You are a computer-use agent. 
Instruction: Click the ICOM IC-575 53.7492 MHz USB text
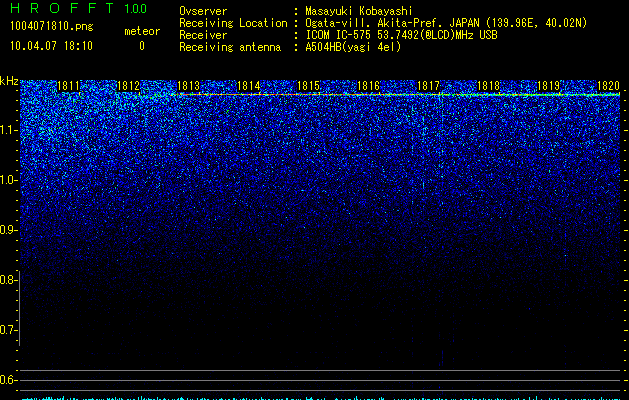click(401, 35)
